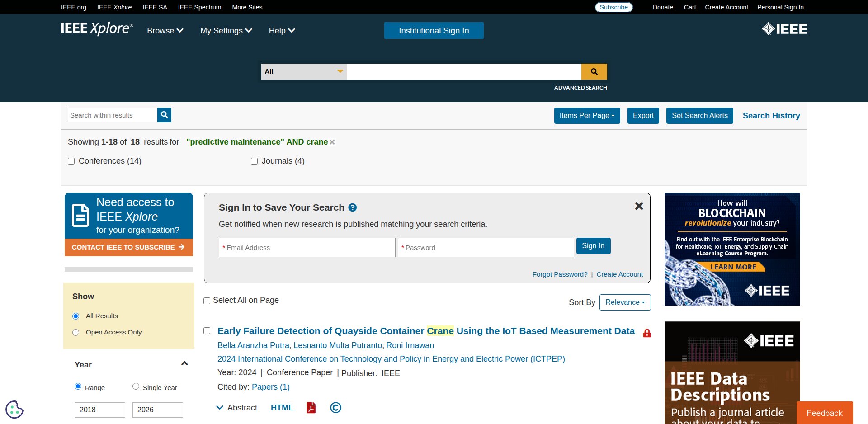Click the Search within results field
The height and width of the screenshot is (424, 868).
pos(113,115)
